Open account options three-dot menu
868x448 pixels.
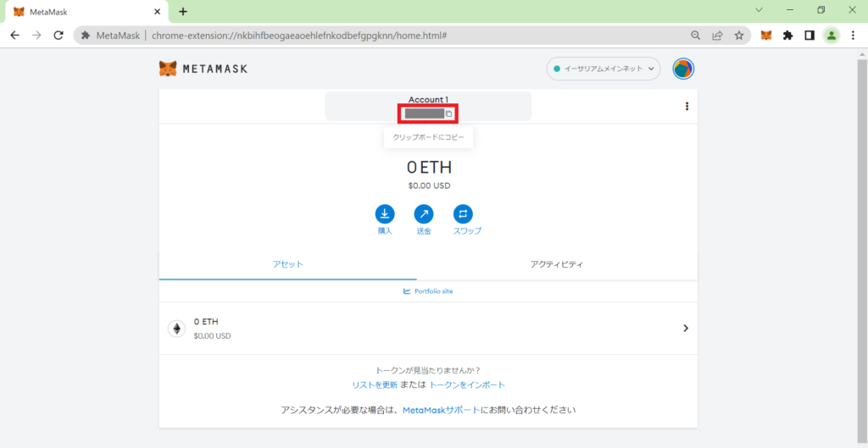click(x=687, y=107)
